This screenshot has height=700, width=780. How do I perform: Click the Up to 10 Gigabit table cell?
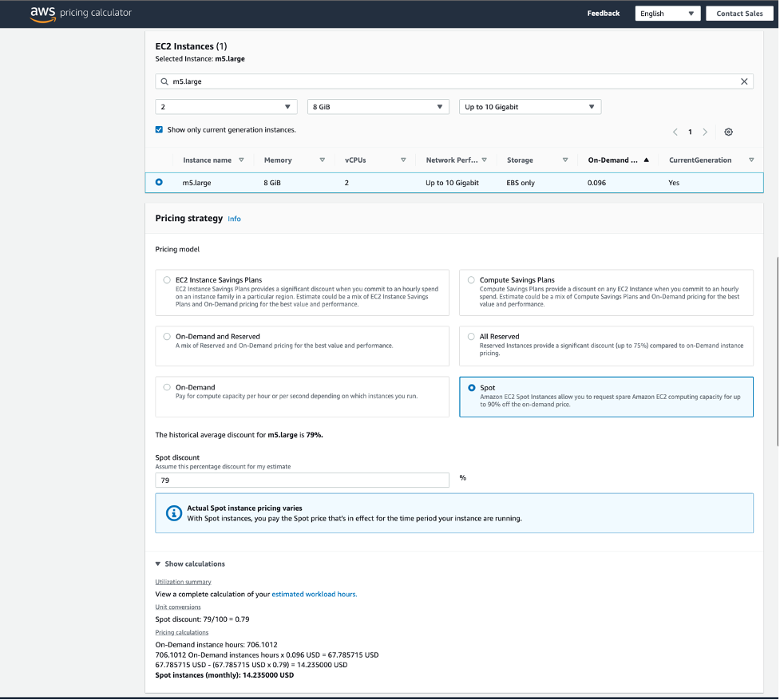click(452, 183)
